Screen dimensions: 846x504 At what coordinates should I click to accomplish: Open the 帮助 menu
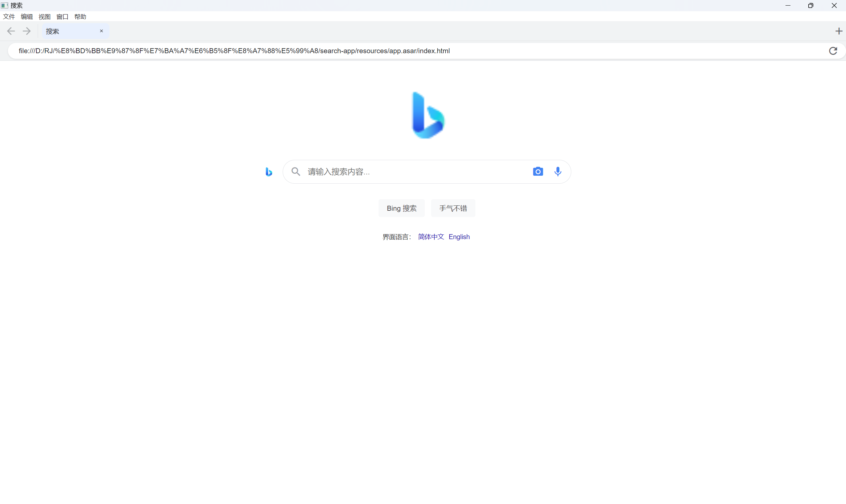(x=80, y=17)
